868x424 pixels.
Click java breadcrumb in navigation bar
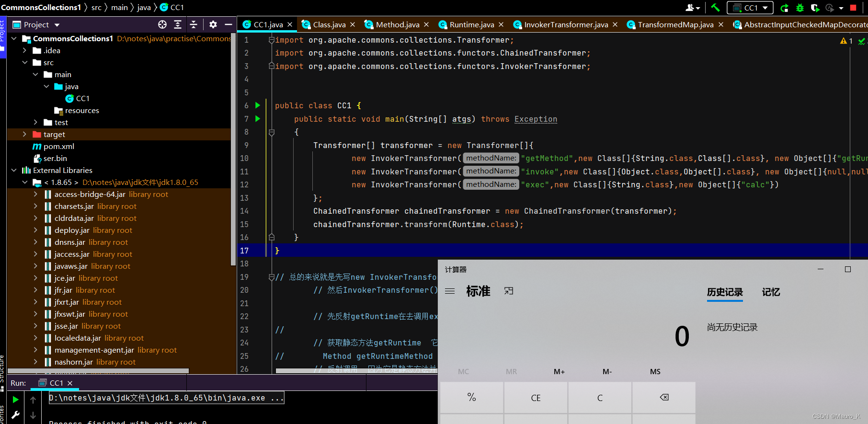pos(144,7)
